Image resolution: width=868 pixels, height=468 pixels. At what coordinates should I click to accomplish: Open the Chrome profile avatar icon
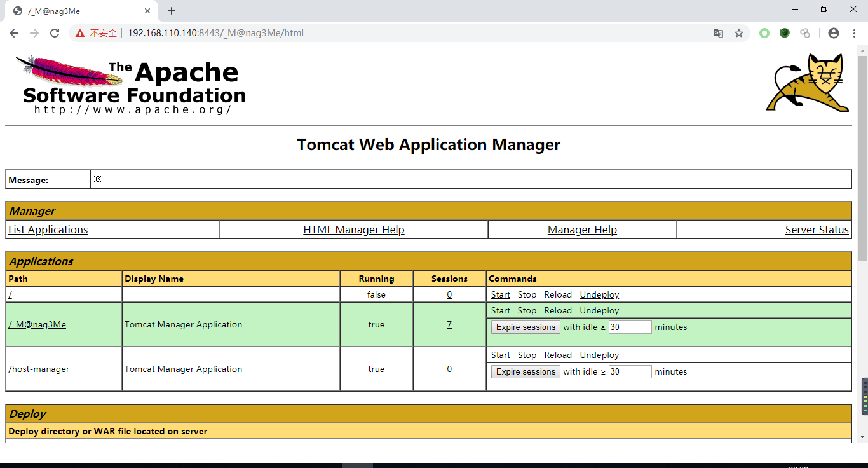tap(834, 33)
